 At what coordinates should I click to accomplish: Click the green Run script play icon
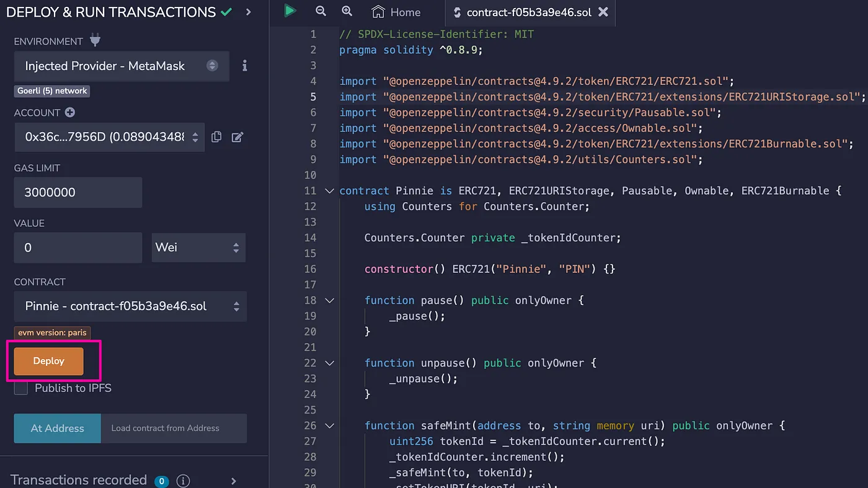click(290, 11)
